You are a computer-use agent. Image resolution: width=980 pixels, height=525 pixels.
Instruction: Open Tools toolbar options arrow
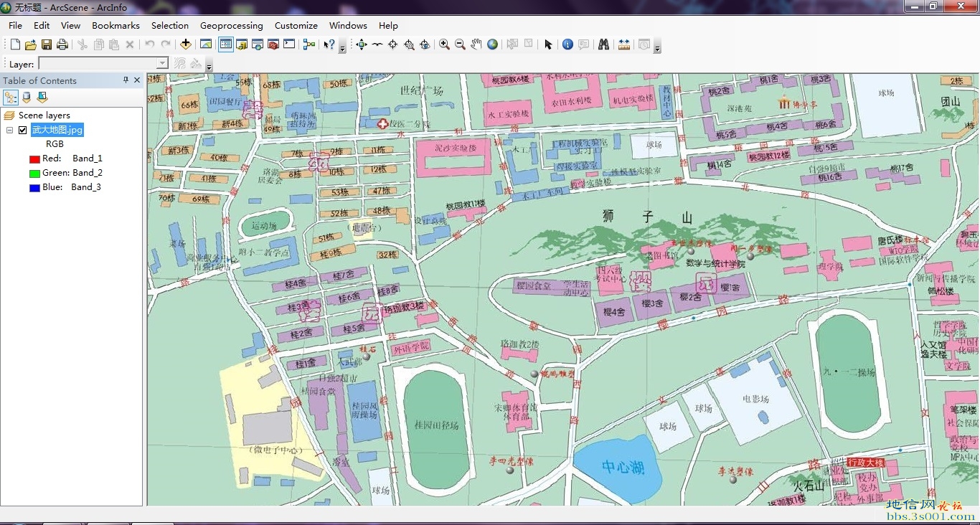[657, 47]
